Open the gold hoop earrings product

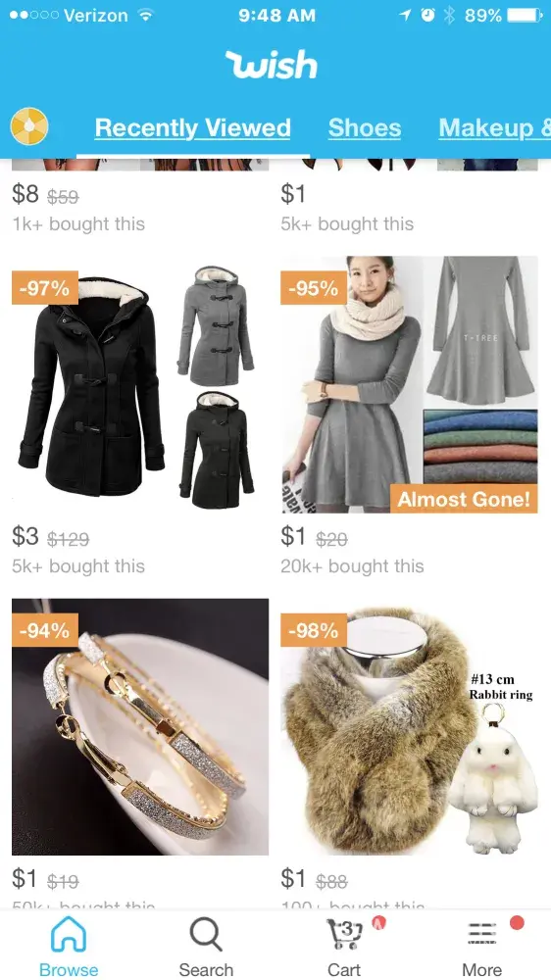point(140,727)
